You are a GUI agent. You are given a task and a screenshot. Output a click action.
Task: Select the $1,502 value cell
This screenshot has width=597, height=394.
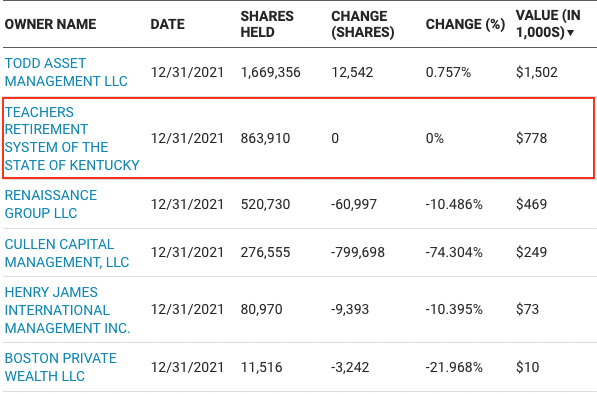536,72
